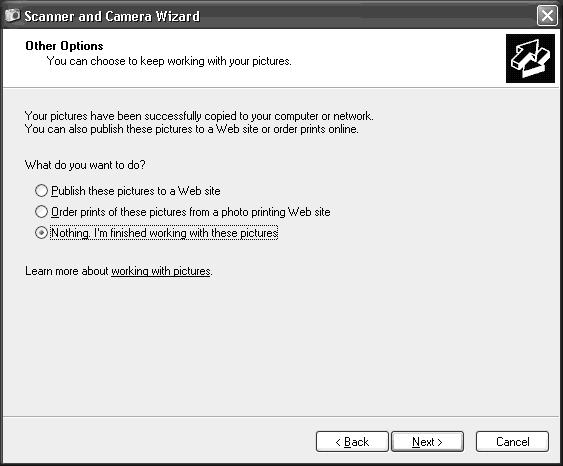
Task: Click the 'Other Options' heading
Action: (64, 46)
